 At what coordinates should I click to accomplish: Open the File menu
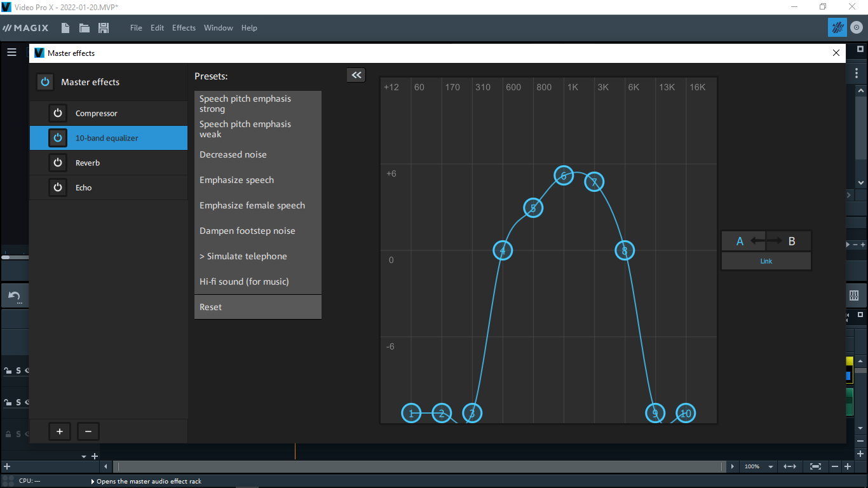(x=136, y=28)
